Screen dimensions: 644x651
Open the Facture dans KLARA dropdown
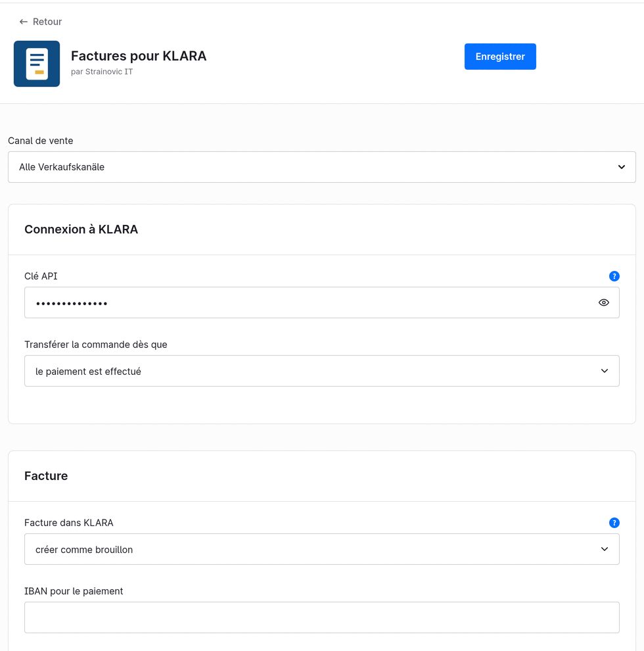(322, 549)
